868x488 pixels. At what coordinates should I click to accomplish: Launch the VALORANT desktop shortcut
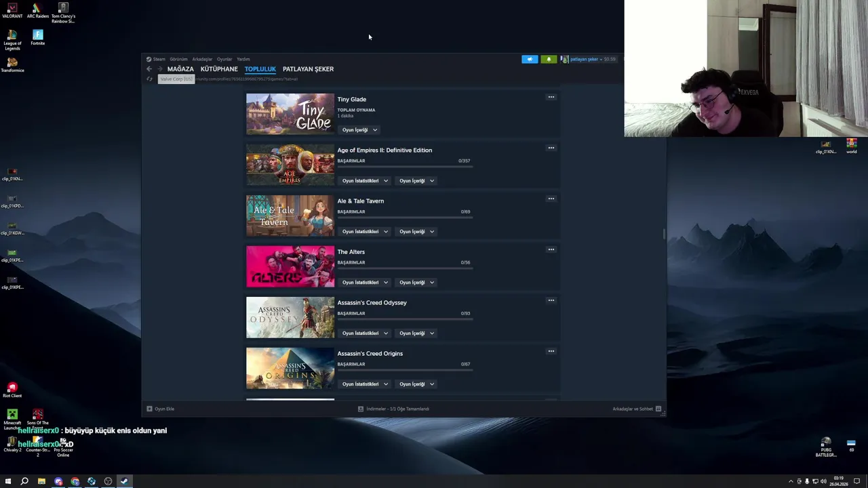12,11
